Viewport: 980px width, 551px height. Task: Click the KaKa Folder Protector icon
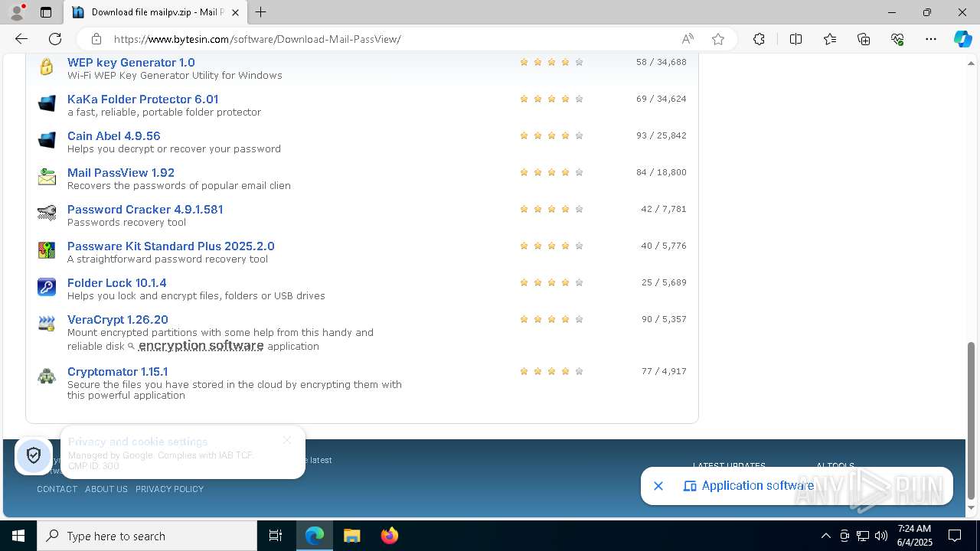coord(47,103)
